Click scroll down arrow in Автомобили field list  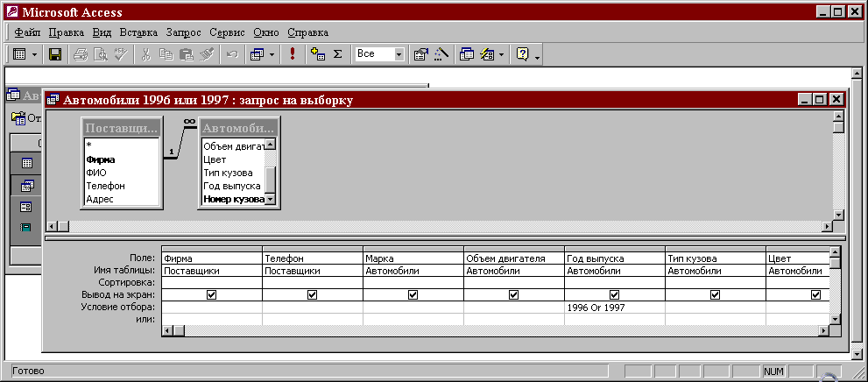[272, 199]
